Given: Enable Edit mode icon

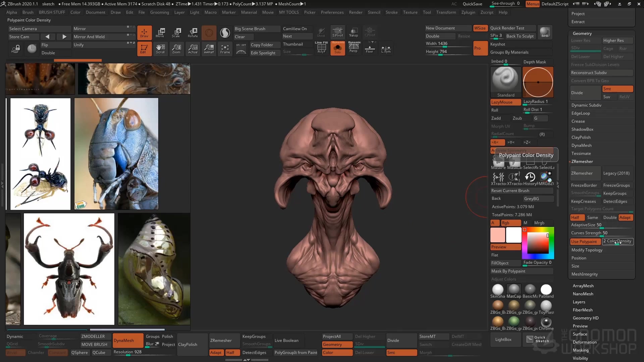Looking at the screenshot, I should (144, 49).
